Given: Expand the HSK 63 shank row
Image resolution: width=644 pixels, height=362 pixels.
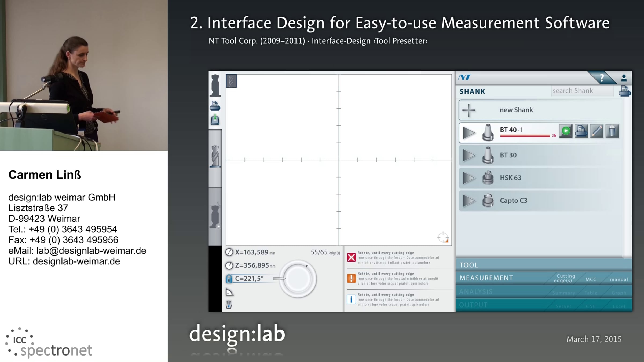Looking at the screenshot, I should [469, 178].
